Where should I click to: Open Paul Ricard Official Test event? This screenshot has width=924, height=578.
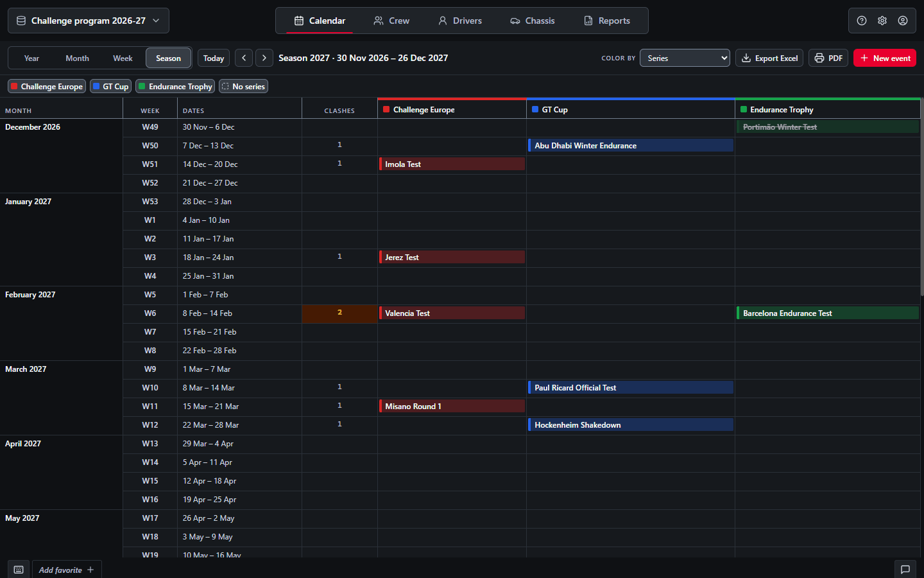630,387
